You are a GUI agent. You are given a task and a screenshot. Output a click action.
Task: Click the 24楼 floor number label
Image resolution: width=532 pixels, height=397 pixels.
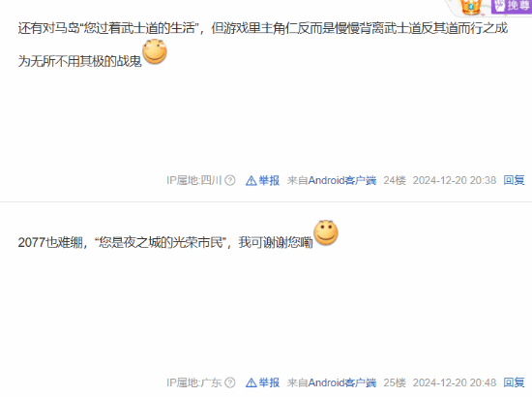tap(395, 180)
